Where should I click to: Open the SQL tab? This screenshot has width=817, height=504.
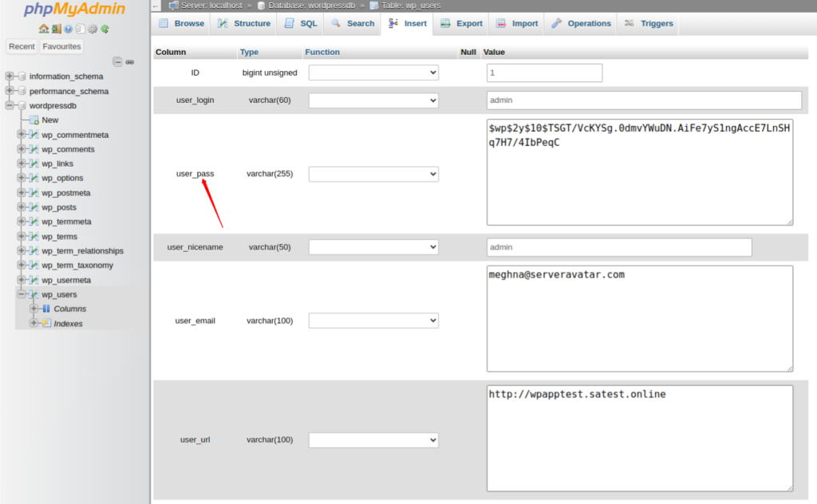[x=301, y=23]
